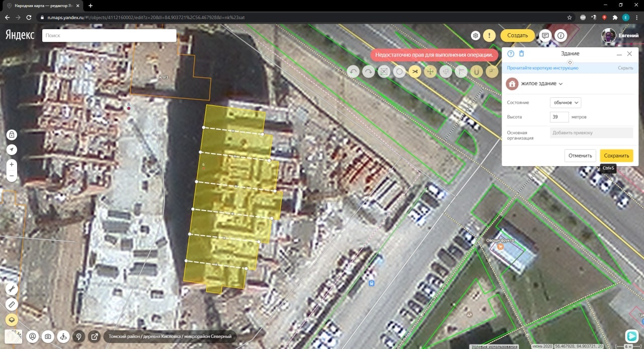The height and width of the screenshot is (349, 644).
Task: Open the exclamation notifications button
Action: coord(490,35)
